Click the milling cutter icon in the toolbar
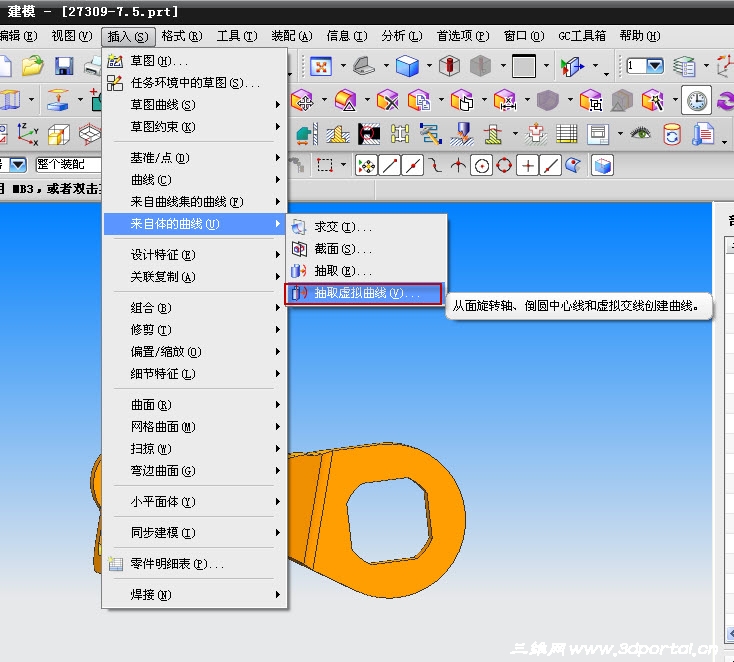This screenshot has height=662, width=734. pyautogui.click(x=462, y=134)
